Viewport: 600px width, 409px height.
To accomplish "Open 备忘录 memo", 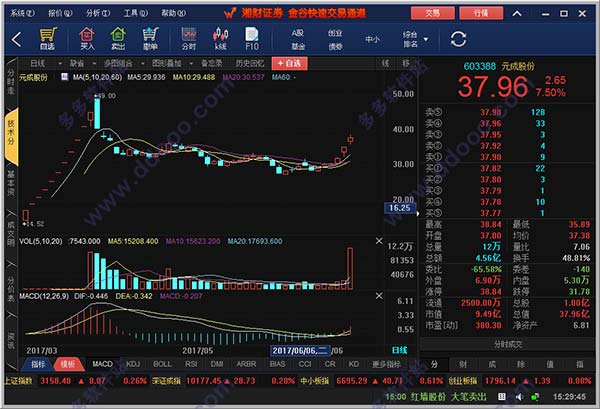I will pyautogui.click(x=212, y=63).
